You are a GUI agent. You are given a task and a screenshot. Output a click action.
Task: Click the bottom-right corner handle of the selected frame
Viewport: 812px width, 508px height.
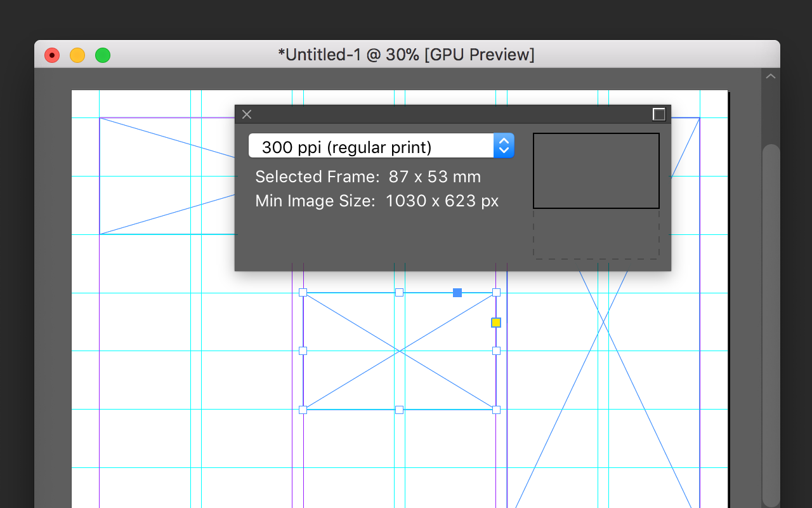tap(495, 410)
